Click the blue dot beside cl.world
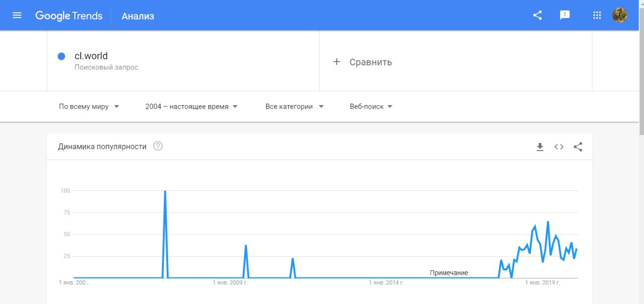 point(61,56)
